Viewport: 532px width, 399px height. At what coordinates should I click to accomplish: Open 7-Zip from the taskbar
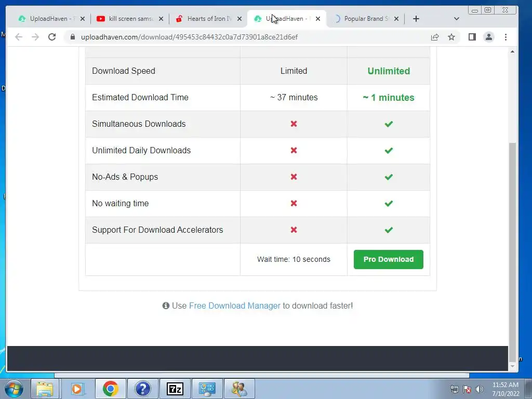(x=175, y=389)
